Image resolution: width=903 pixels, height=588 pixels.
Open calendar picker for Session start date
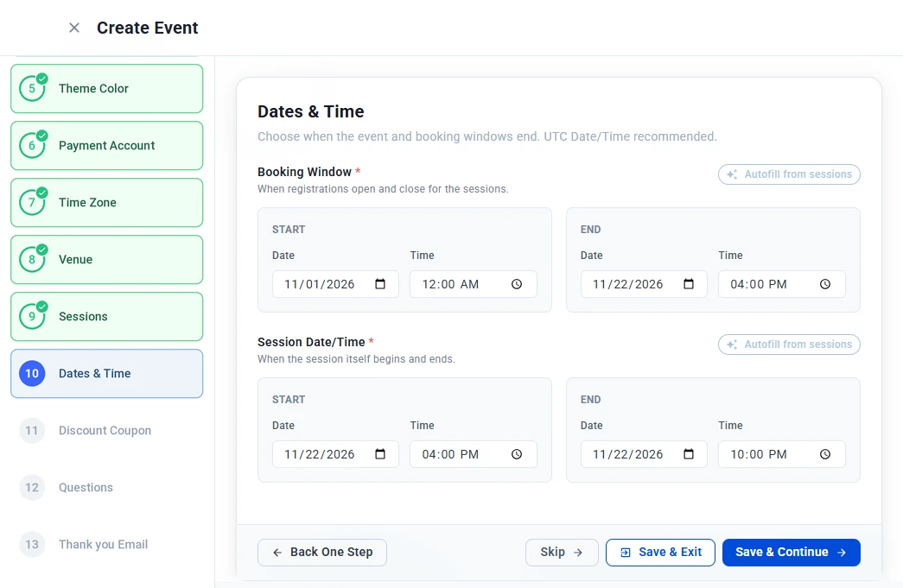(380, 454)
